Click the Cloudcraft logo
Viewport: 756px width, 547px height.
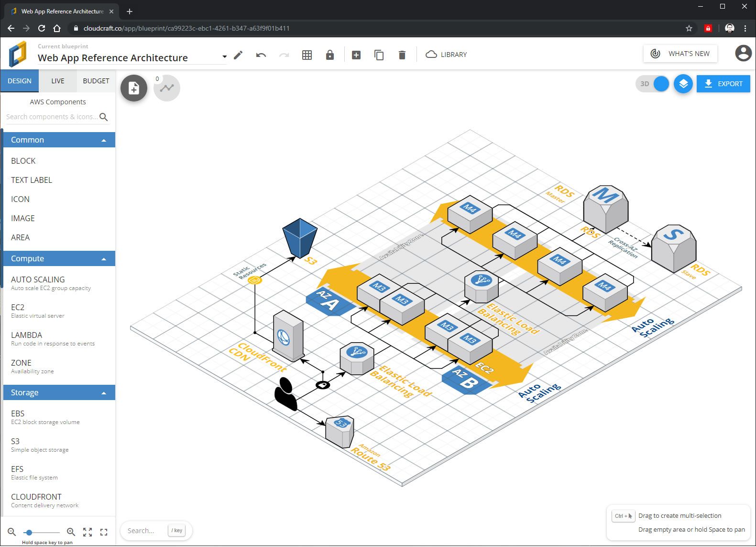coord(18,54)
